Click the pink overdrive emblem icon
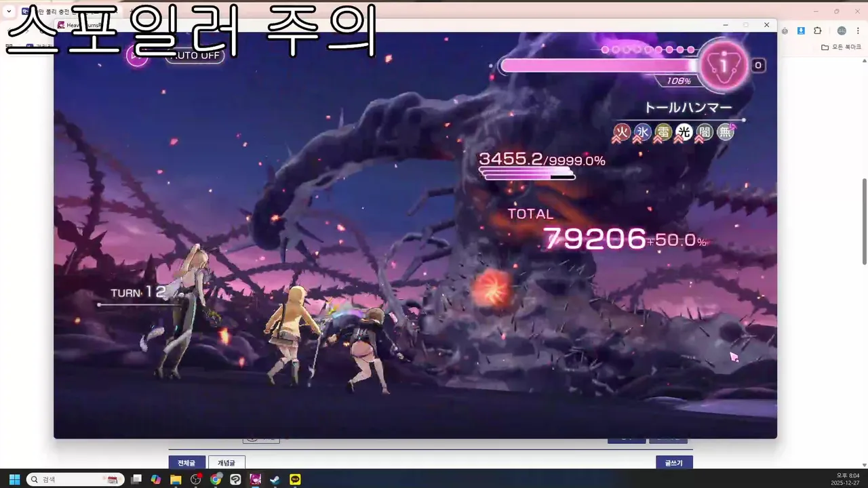 724,66
